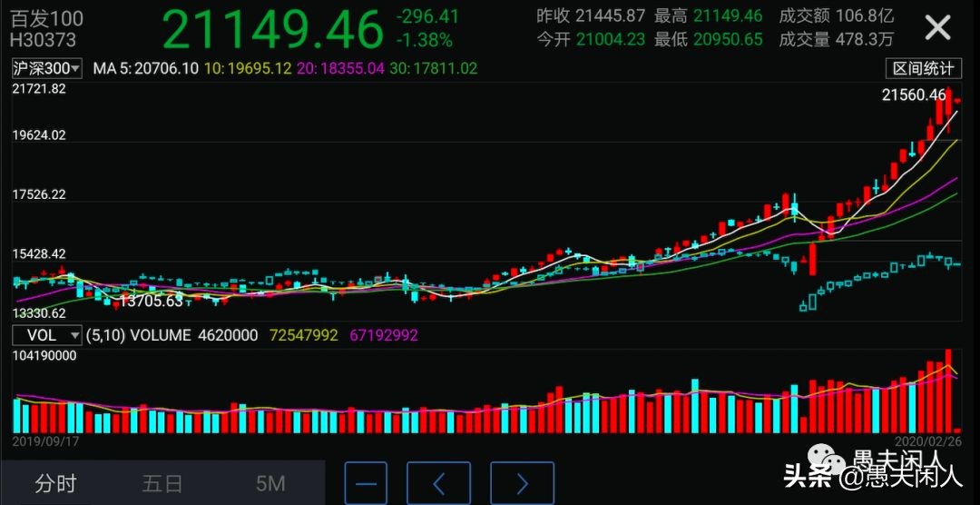The height and width of the screenshot is (505, 980).
Task: Select 昨收 value 21445.87
Action: [x=610, y=16]
